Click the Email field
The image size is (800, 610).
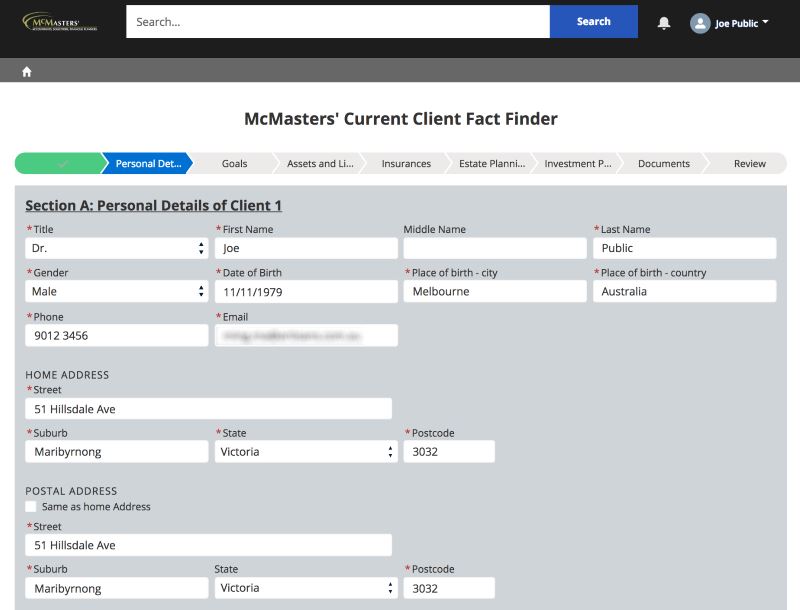coord(306,336)
